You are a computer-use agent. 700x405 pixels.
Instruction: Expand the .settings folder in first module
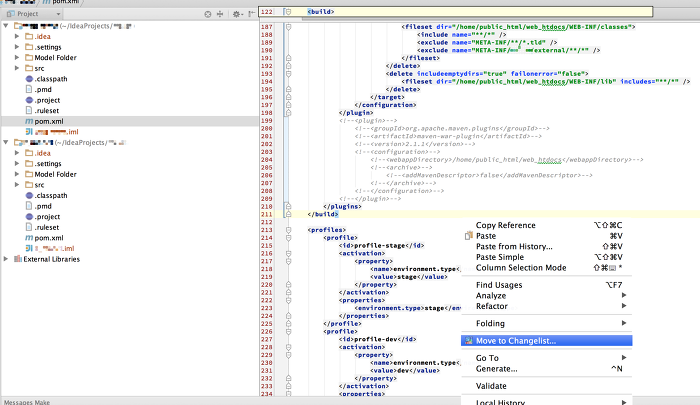(17, 47)
